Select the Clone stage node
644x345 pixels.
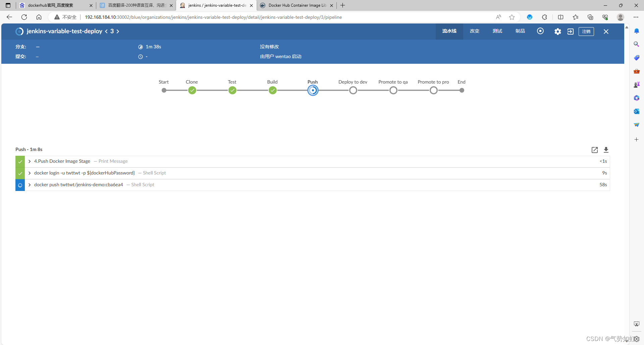[x=192, y=90]
